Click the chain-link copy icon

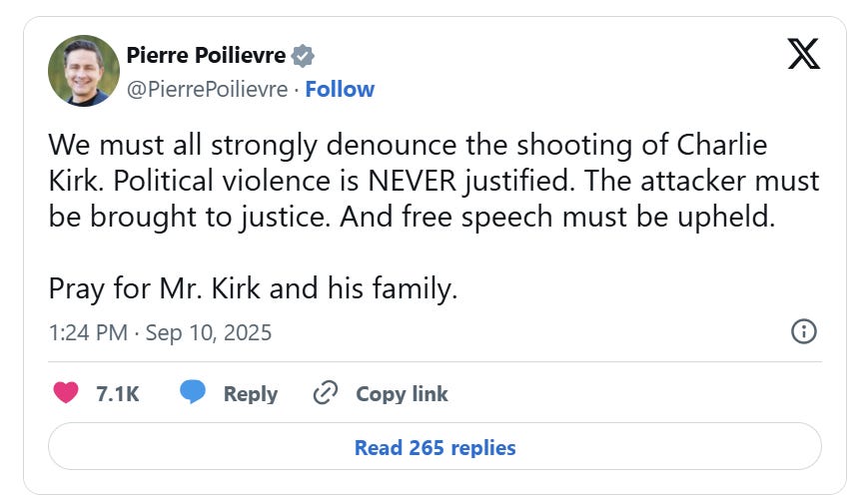click(325, 393)
